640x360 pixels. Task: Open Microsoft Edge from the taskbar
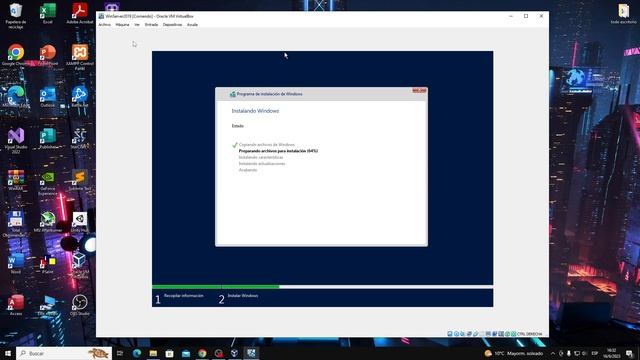tap(137, 353)
